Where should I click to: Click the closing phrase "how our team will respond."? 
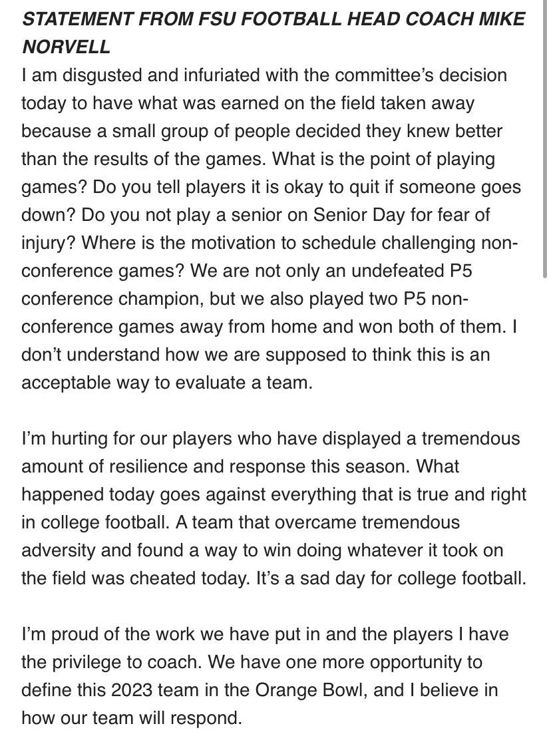[x=131, y=718]
